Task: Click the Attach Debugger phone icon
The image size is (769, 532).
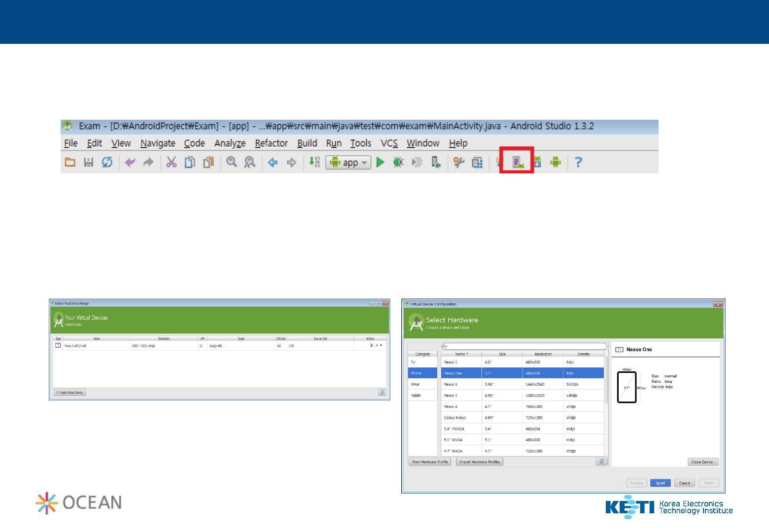Action: coord(436,162)
